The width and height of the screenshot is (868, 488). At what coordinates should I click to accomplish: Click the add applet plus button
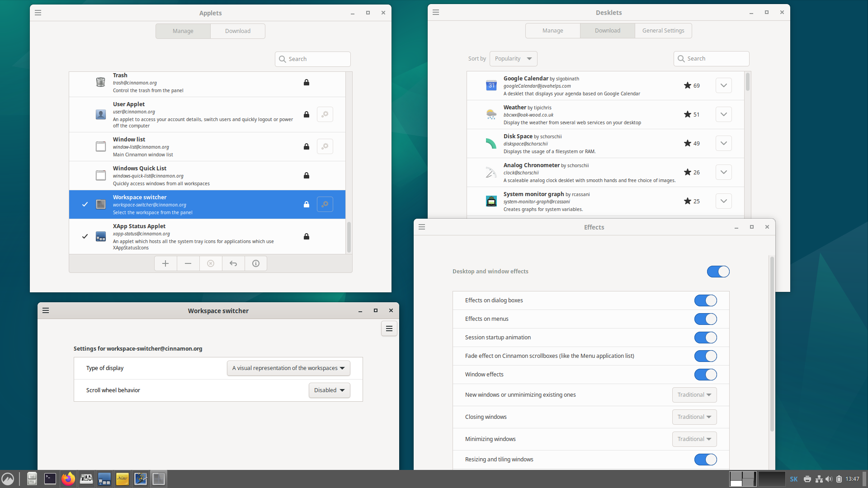pos(165,263)
